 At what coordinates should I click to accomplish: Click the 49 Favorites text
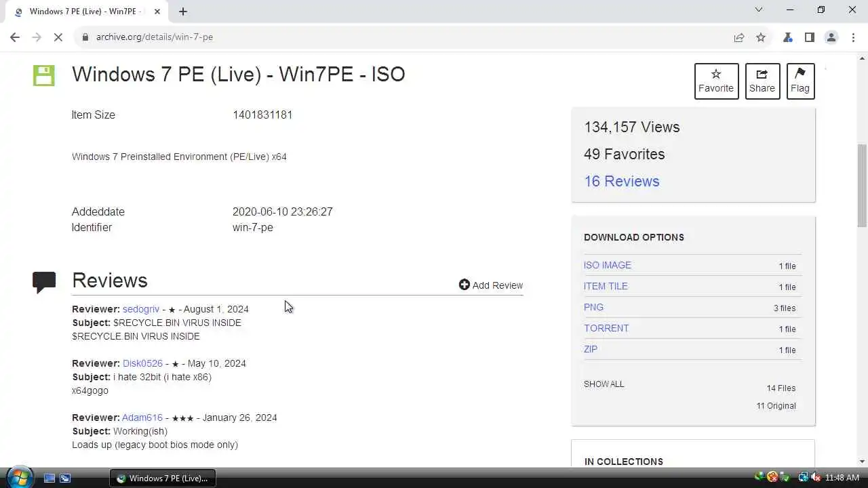(624, 154)
